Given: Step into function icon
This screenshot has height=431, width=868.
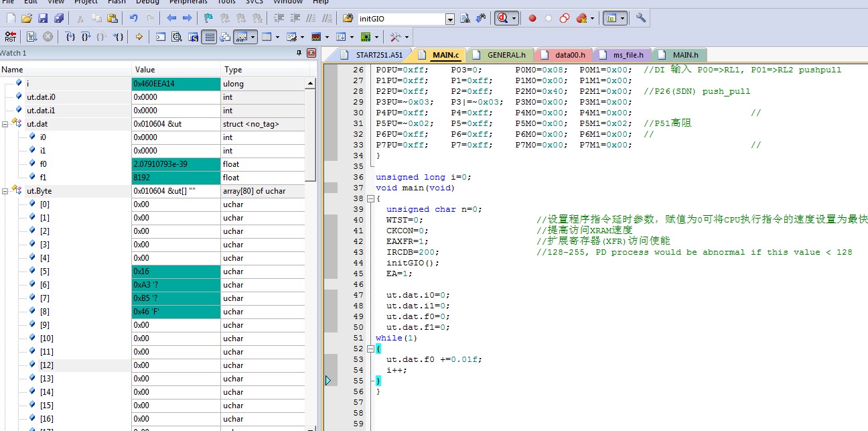Looking at the screenshot, I should click(x=70, y=37).
